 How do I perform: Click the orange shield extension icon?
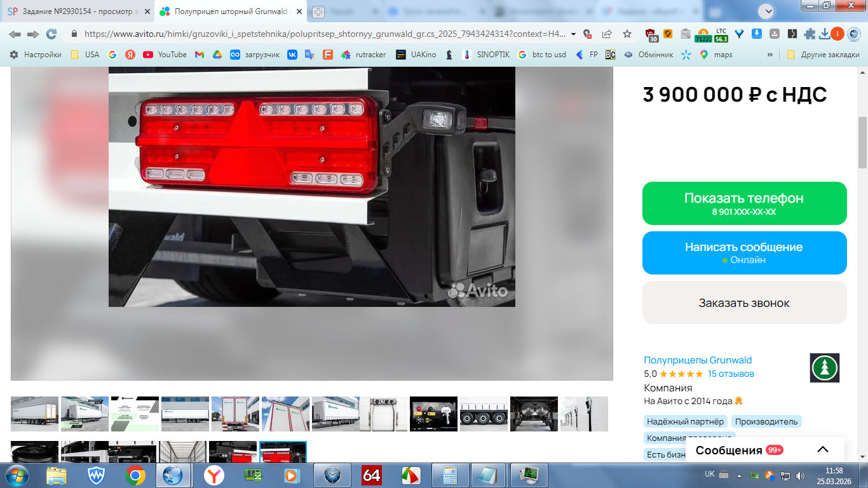[x=668, y=34]
